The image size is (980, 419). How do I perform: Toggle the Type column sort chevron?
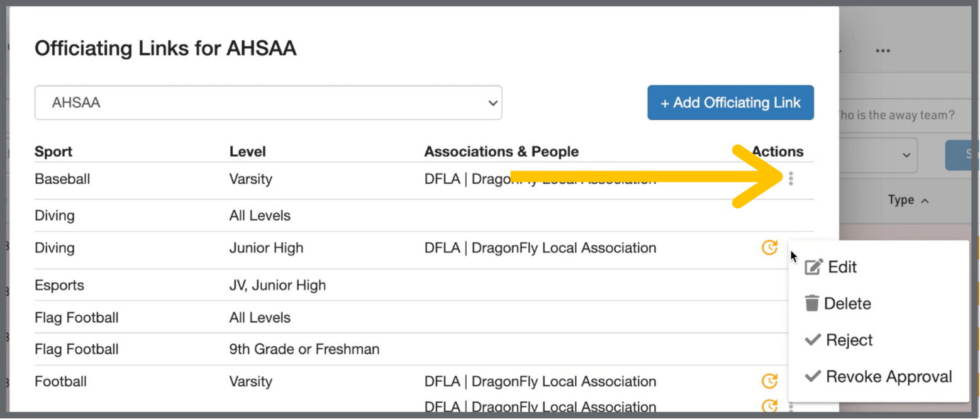pos(925,201)
